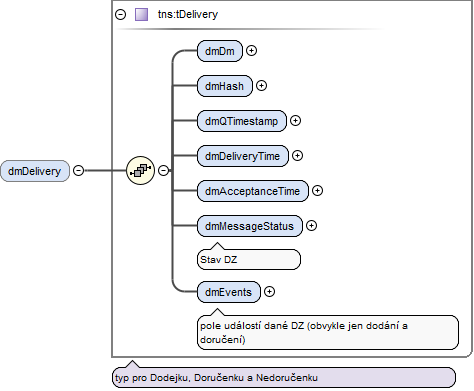This screenshot has width=474, height=391.
Task: Click the 'pole událostí dané DZ' annotation
Action: (328, 332)
